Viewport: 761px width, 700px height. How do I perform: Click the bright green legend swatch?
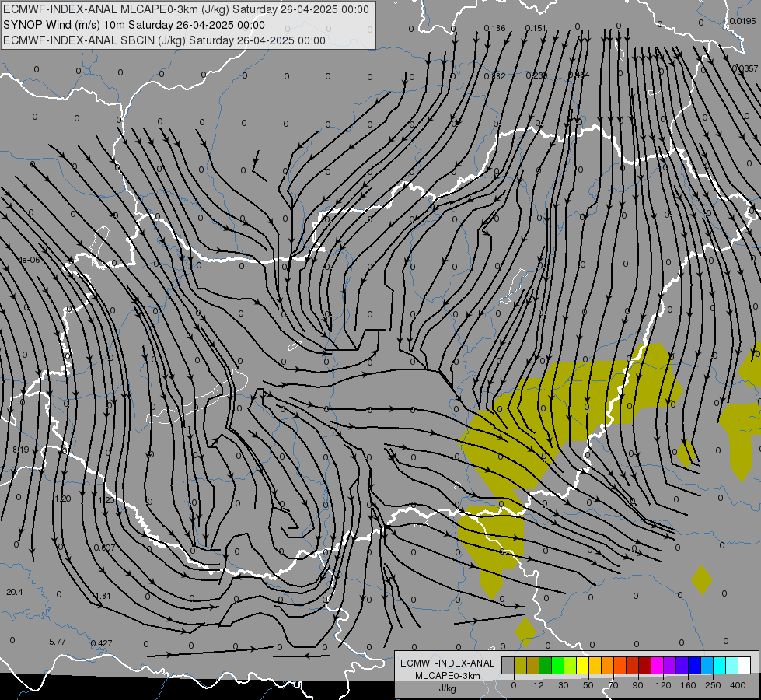pyautogui.click(x=558, y=665)
